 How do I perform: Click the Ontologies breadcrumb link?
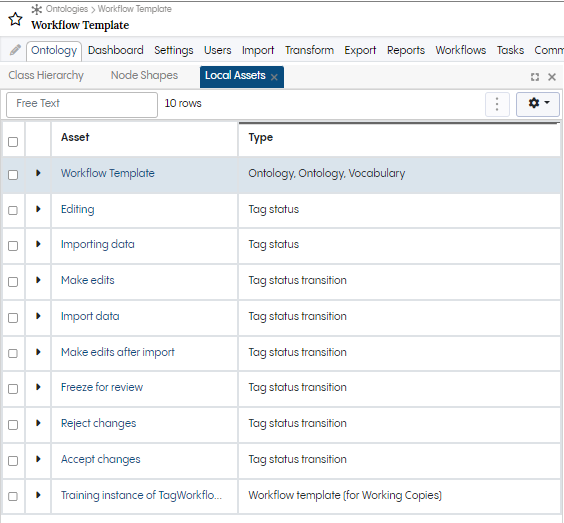pos(67,9)
